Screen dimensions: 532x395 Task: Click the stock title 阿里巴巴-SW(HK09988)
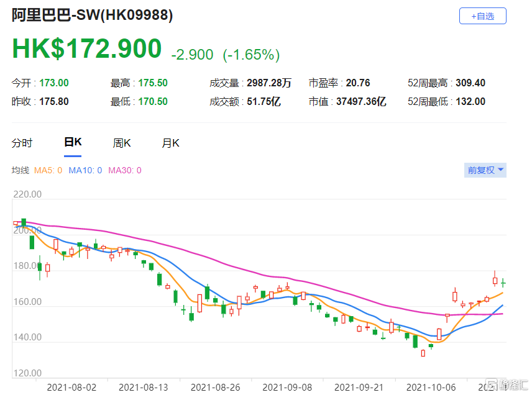[92, 16]
